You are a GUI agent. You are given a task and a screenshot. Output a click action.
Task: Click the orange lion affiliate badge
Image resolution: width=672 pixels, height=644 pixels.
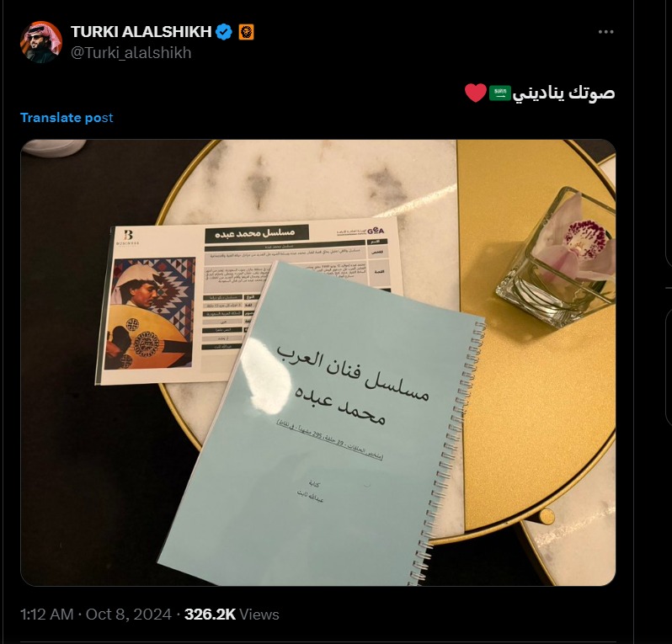pyautogui.click(x=246, y=32)
